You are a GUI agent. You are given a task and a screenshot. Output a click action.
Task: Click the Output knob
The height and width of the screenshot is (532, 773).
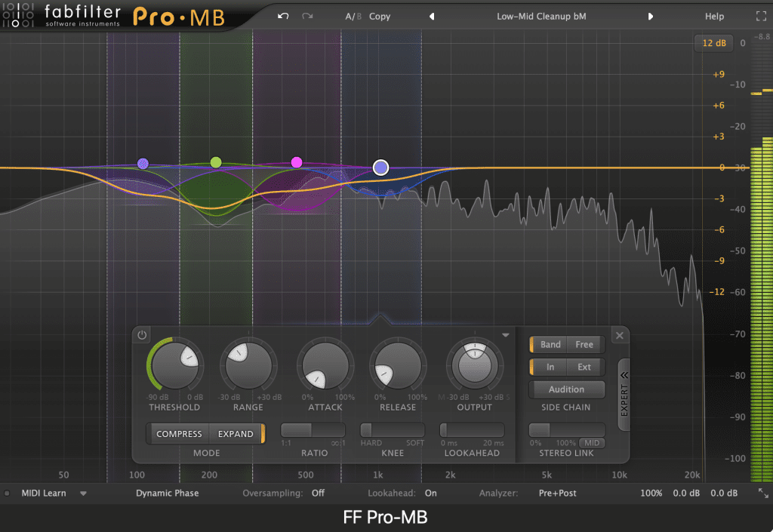pyautogui.click(x=475, y=366)
